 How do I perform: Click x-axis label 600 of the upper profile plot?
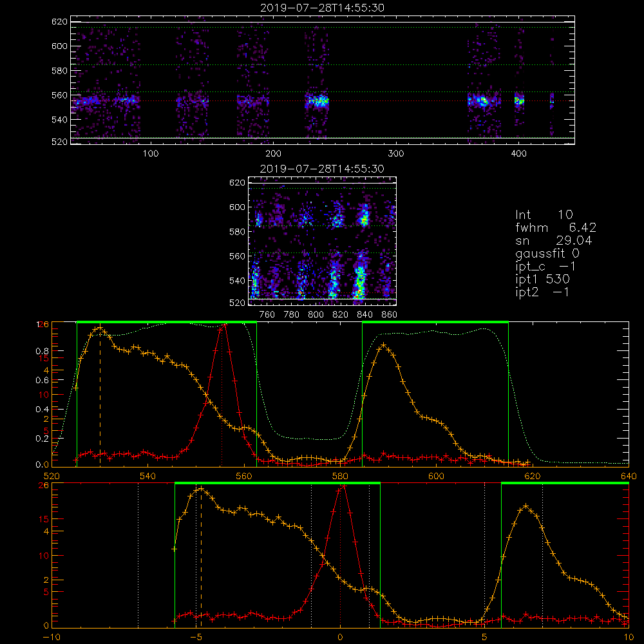coord(436,476)
